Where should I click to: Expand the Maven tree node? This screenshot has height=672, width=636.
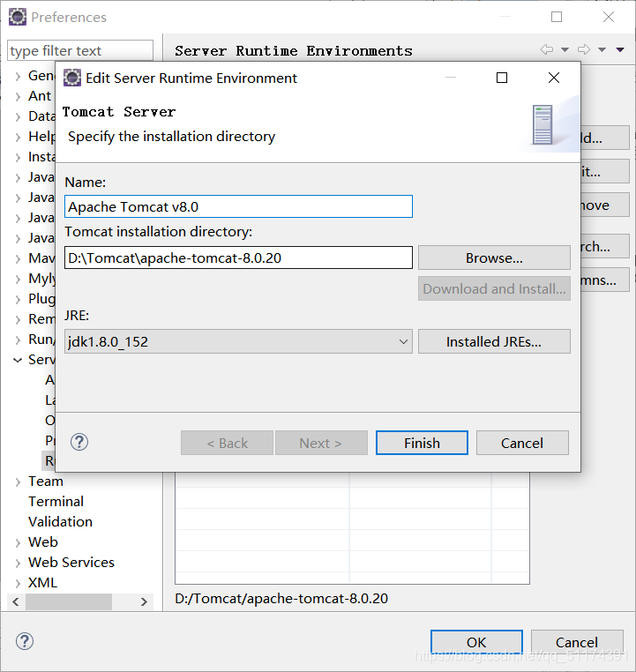point(18,259)
